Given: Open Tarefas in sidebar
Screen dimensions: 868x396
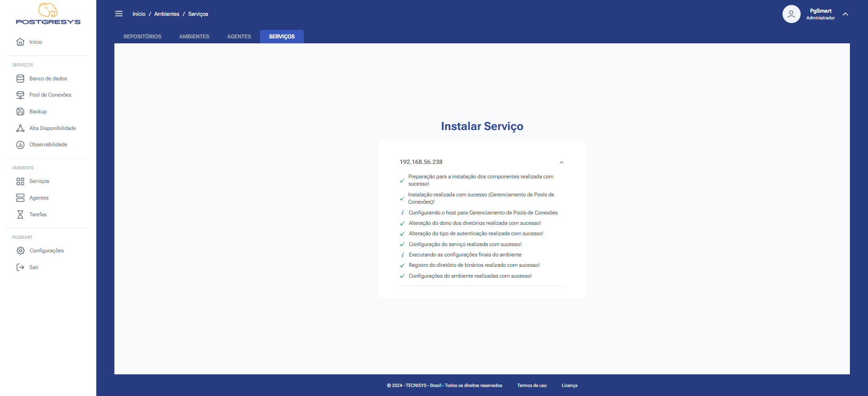Looking at the screenshot, I should (38, 214).
